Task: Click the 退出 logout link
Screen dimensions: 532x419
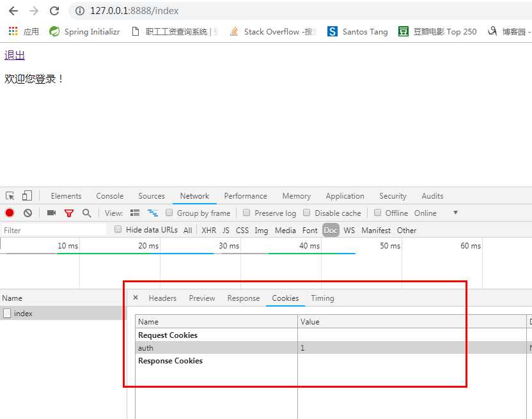Action: click(x=15, y=55)
